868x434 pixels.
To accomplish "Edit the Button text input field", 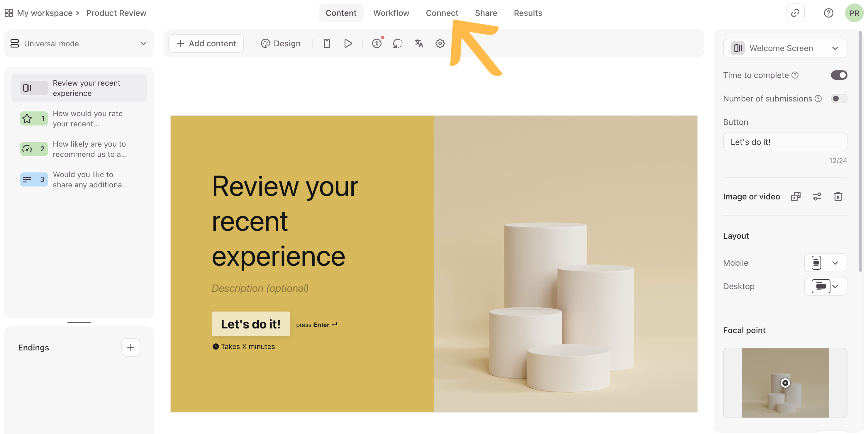I will [x=785, y=142].
